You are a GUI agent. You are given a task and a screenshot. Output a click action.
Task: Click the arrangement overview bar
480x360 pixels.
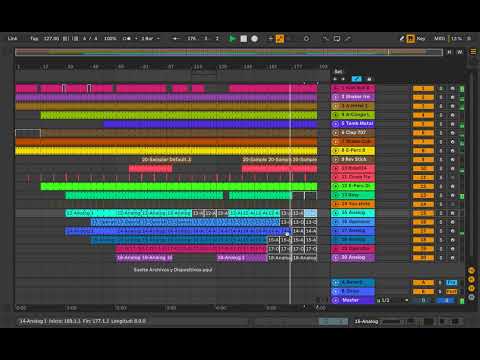click(x=229, y=52)
